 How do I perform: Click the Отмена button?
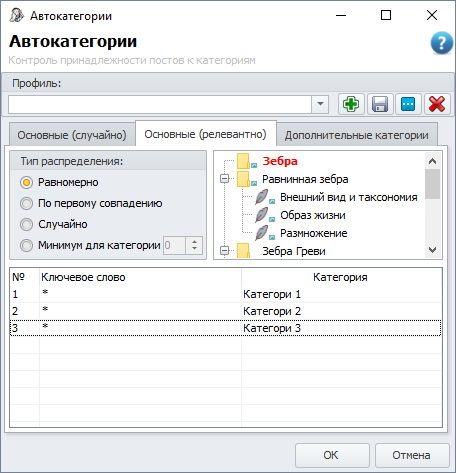412,455
